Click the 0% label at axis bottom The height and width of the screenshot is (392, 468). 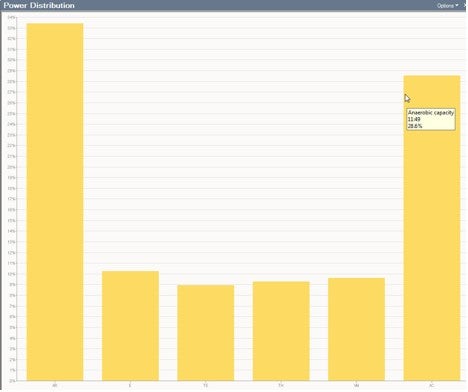(12, 381)
